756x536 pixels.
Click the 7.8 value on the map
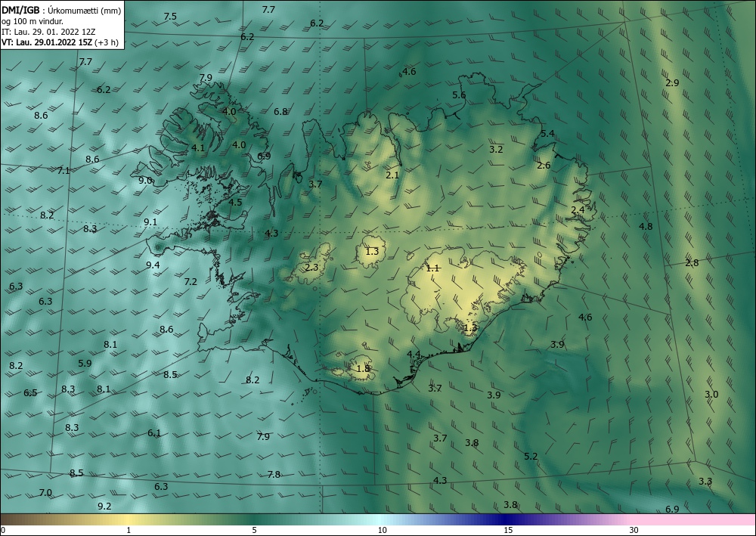274,475
